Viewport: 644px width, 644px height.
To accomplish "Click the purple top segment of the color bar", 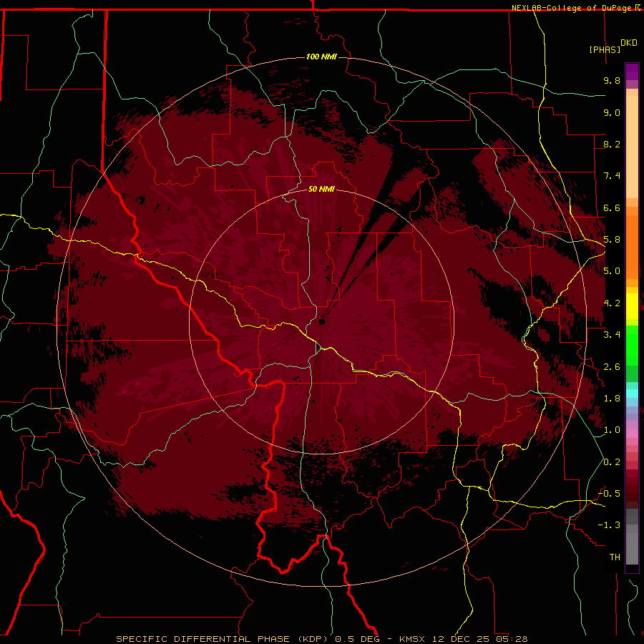I will (632, 72).
